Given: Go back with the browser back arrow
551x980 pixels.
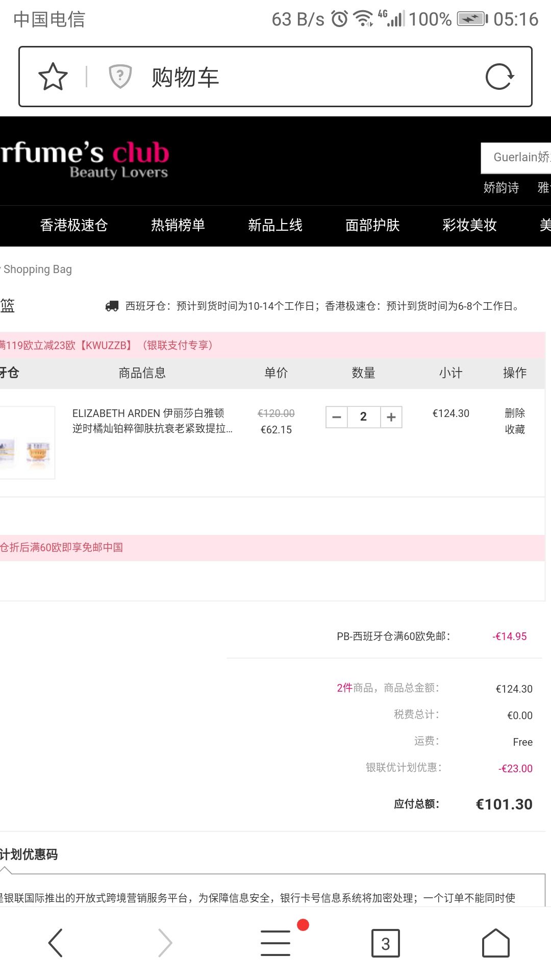Looking at the screenshot, I should click(x=55, y=942).
